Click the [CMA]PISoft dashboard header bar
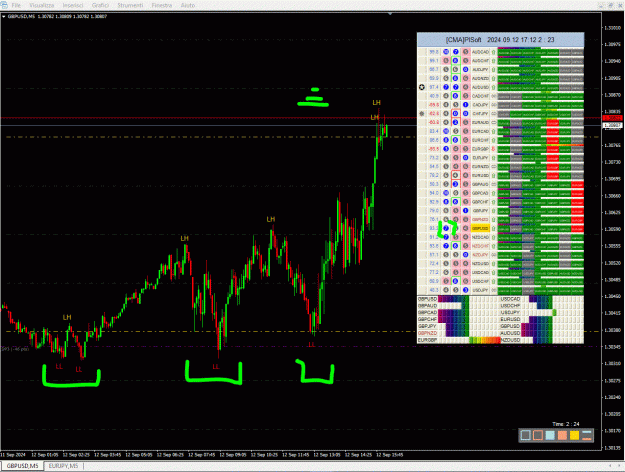The image size is (625, 472). [500, 40]
